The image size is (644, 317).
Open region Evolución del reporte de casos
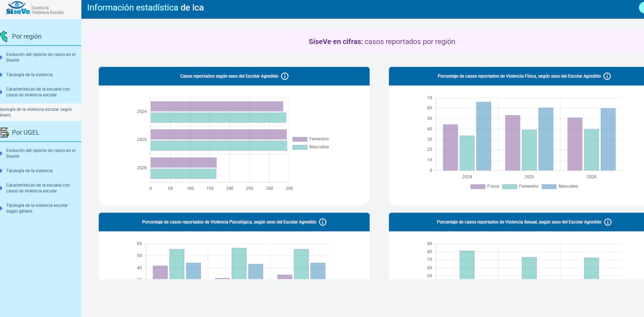pos(41,57)
